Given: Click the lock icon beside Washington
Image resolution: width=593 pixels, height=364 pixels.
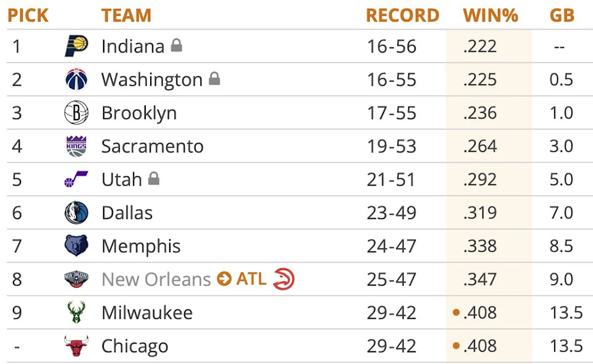Looking at the screenshot, I should click(214, 78).
